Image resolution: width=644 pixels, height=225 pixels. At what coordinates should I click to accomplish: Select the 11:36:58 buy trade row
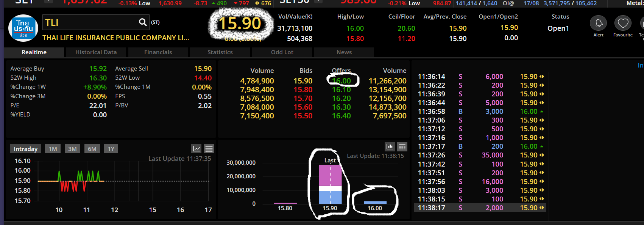[x=481, y=112]
